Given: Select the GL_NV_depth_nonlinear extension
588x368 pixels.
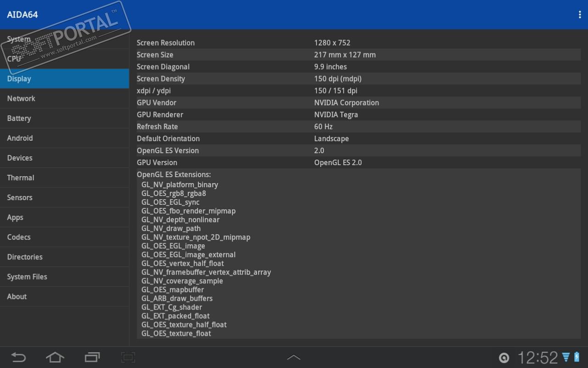Looking at the screenshot, I should pyautogui.click(x=181, y=219).
